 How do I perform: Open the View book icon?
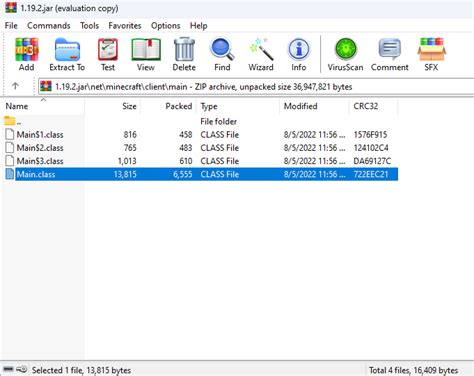pos(146,50)
